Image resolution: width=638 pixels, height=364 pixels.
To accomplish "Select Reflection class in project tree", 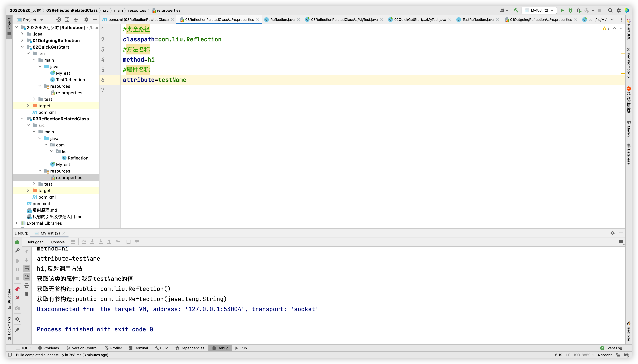I will [x=78, y=158].
